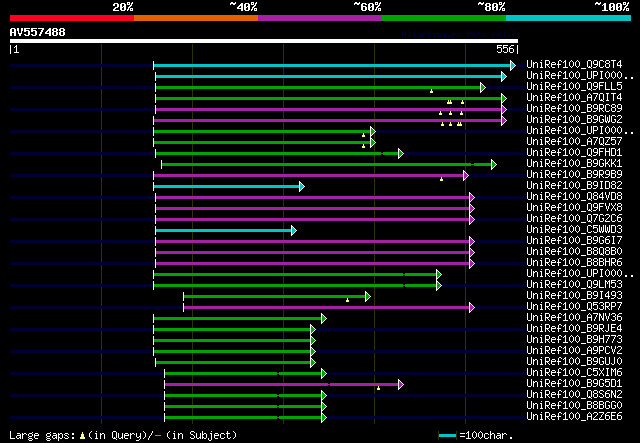Click the yellow gap marker under A7QZ57 alignment
The image size is (640, 443).
point(363,146)
